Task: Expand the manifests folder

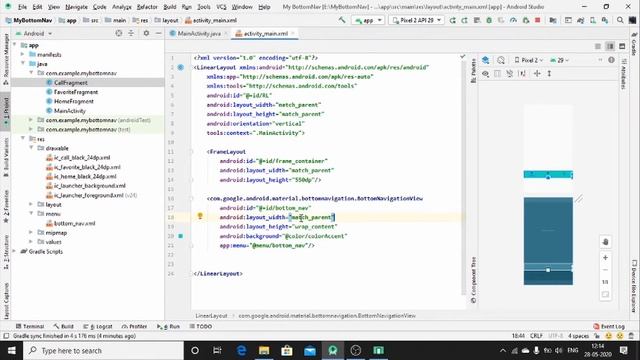Action: 22,54
